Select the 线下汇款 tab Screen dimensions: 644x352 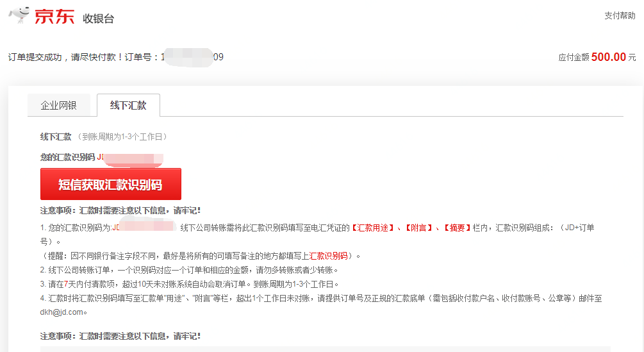(x=128, y=106)
